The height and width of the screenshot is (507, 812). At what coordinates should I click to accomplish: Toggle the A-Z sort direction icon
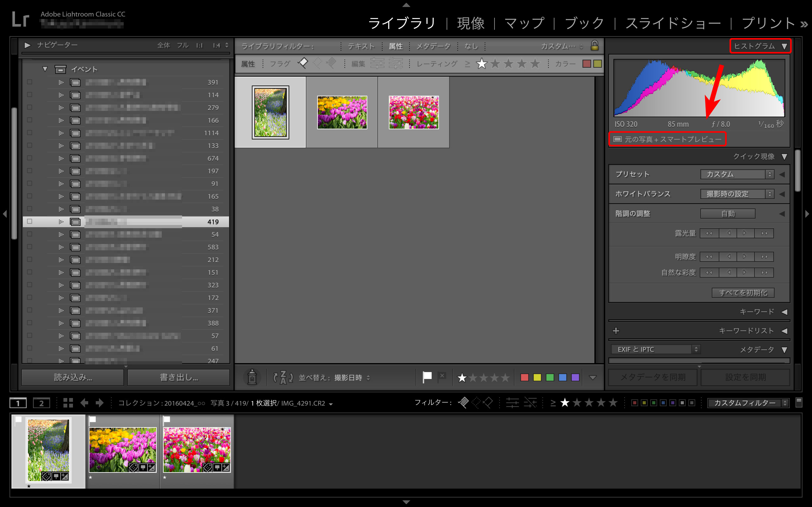click(x=283, y=378)
